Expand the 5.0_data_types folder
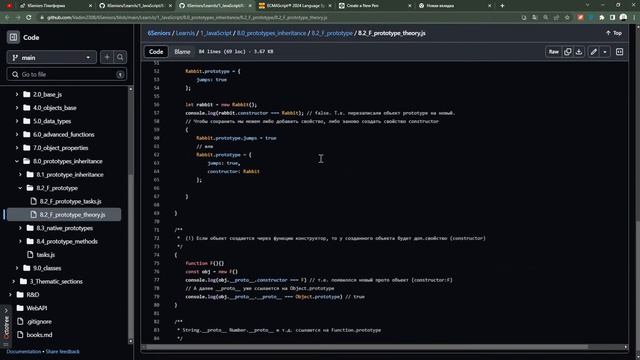Screen dimensions: 640x360 tap(17, 121)
